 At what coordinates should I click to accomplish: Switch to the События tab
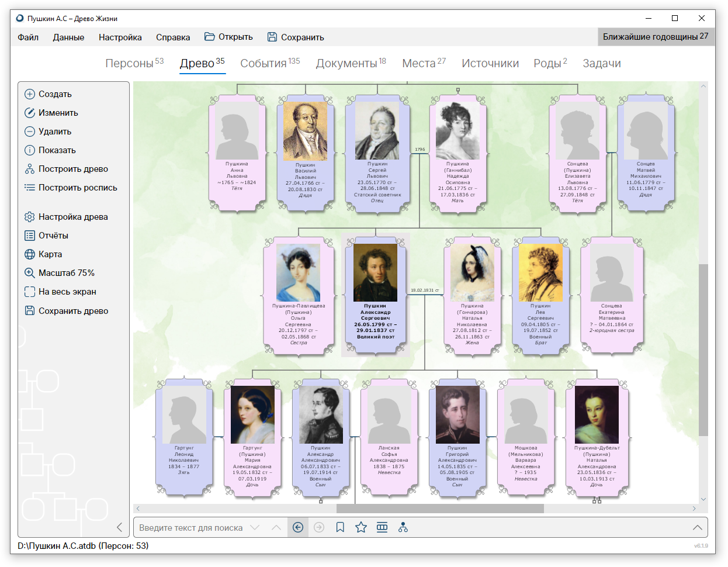270,63
